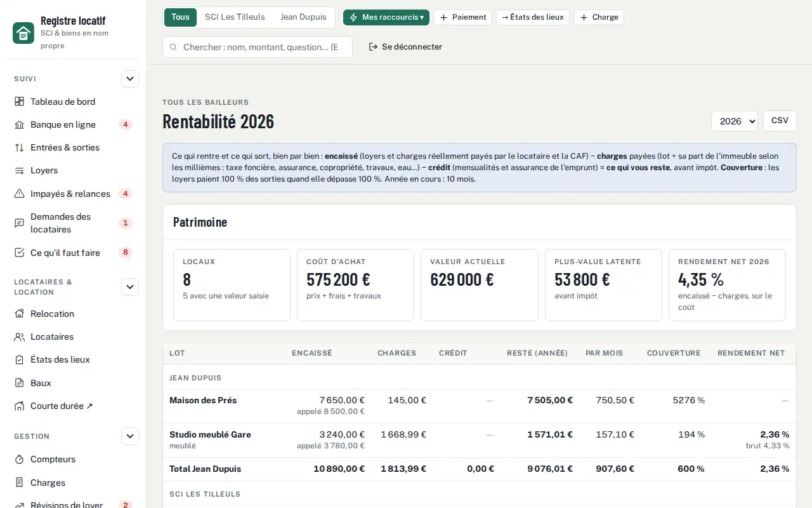Image resolution: width=812 pixels, height=508 pixels.
Task: Click the Impayés & relances warning icon
Action: (x=19, y=194)
